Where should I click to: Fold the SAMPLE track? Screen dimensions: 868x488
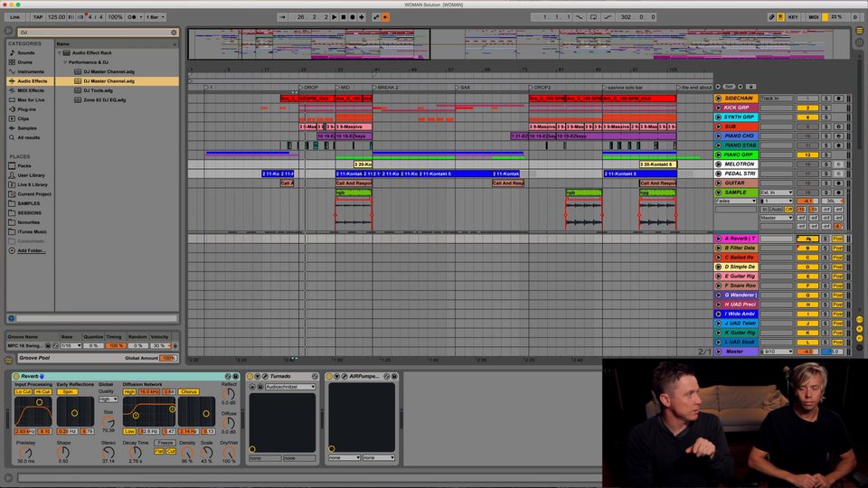(719, 192)
